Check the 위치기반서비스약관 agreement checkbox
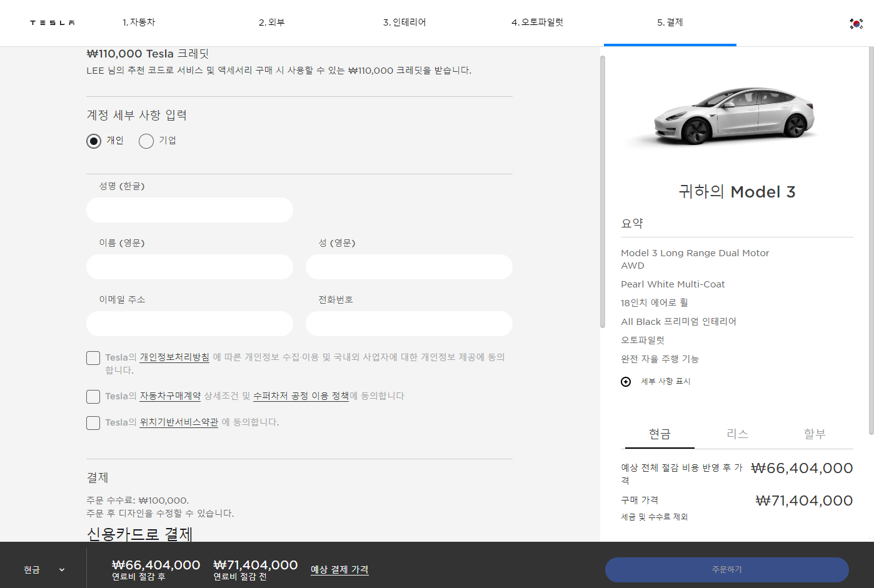Screen dimensions: 874x588 click(x=93, y=423)
